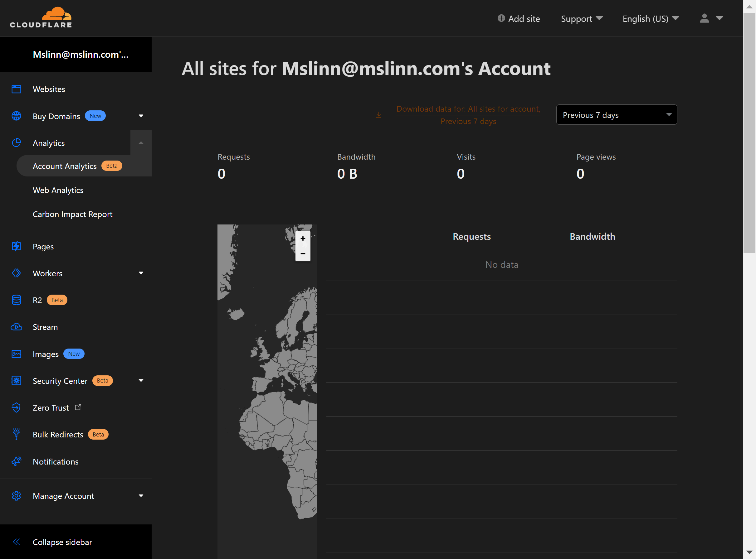This screenshot has height=559, width=756.
Task: Expand the Manage Account menu
Action: click(x=141, y=496)
